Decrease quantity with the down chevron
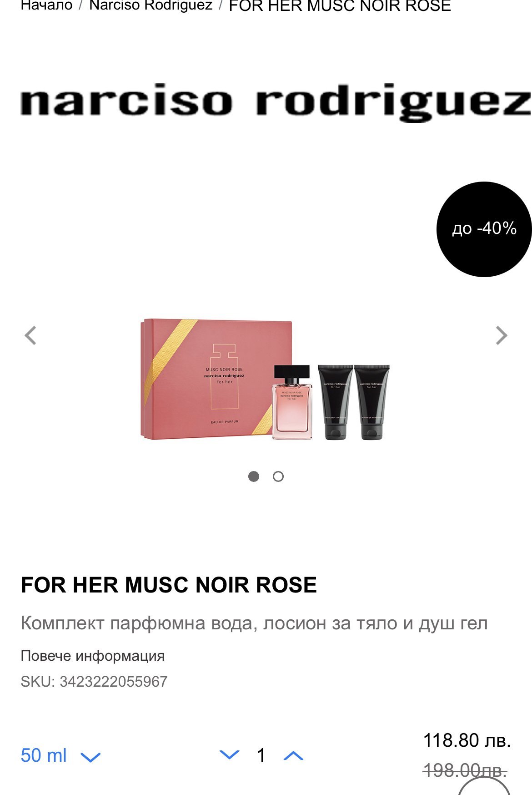The height and width of the screenshot is (795, 532). [229, 755]
